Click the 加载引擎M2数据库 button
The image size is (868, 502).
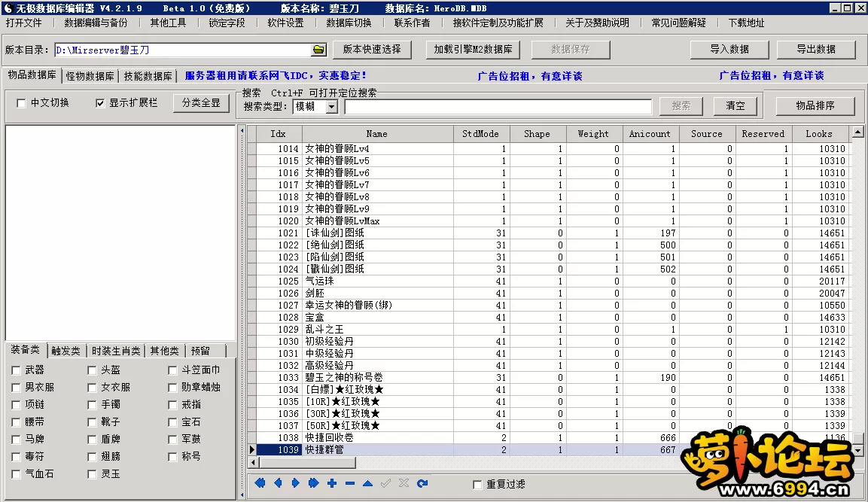[x=474, y=49]
